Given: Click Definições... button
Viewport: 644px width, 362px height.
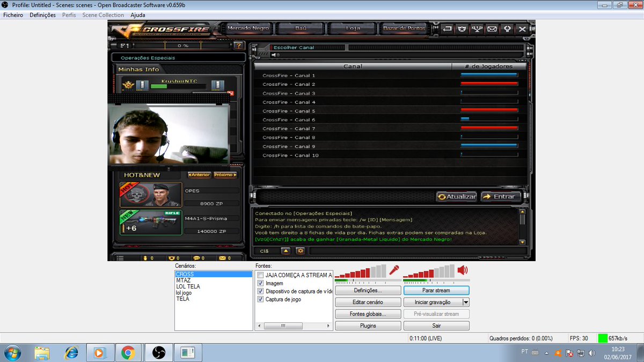Looking at the screenshot, I should coord(368,290).
